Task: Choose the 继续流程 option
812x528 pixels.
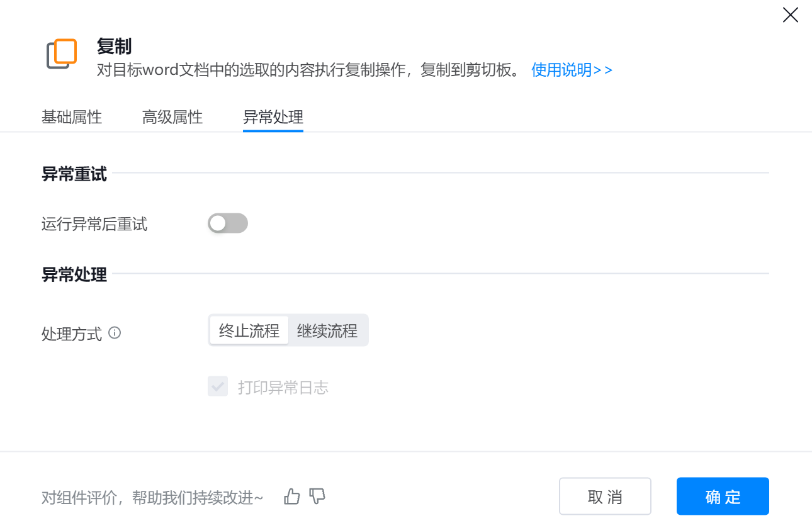Action: [x=327, y=330]
